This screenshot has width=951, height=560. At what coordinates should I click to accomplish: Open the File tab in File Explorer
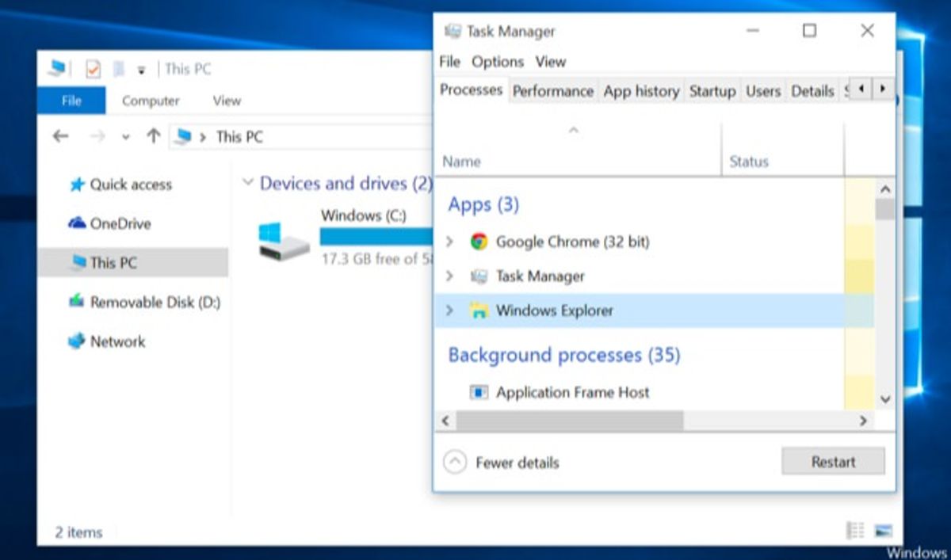point(71,101)
